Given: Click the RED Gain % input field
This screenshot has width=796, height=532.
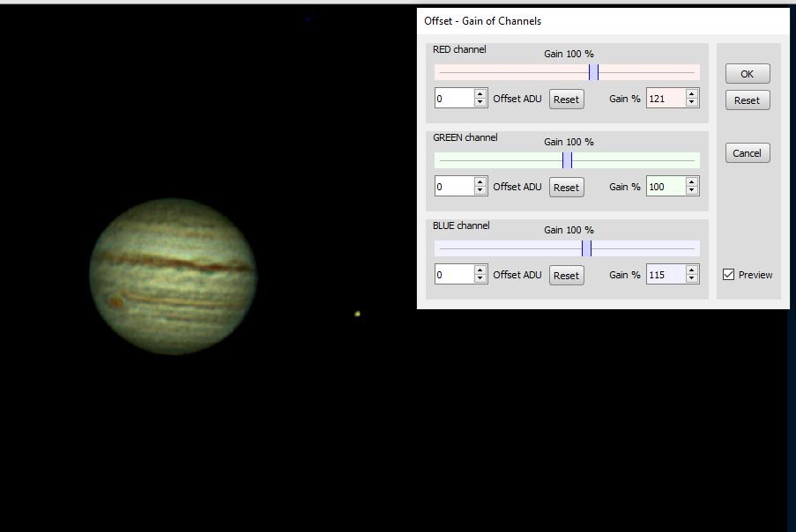Looking at the screenshot, I should click(665, 99).
